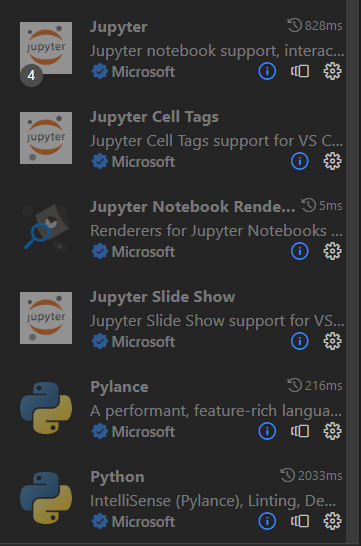Click the switch version icon for Python
The image size is (361, 546).
coord(300,521)
